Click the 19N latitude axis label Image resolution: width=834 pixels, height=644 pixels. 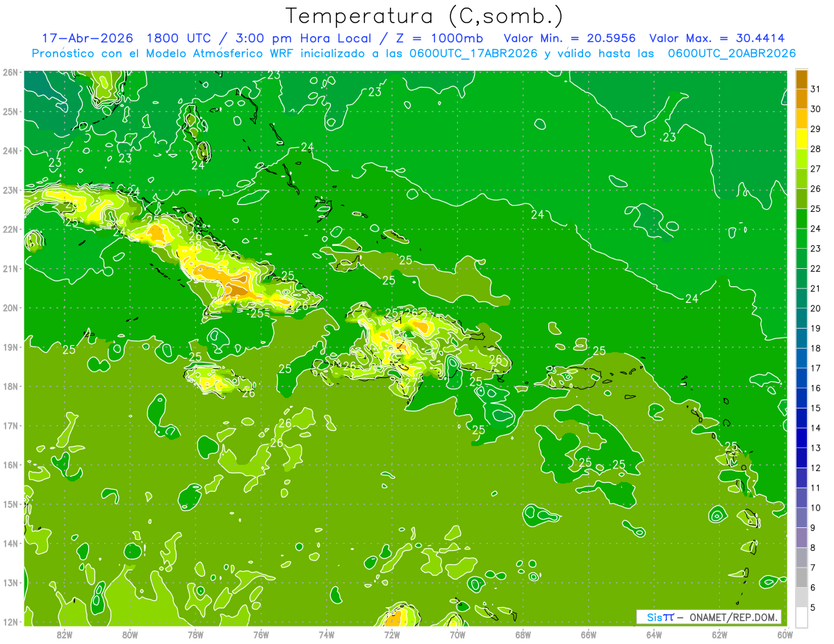[10, 347]
